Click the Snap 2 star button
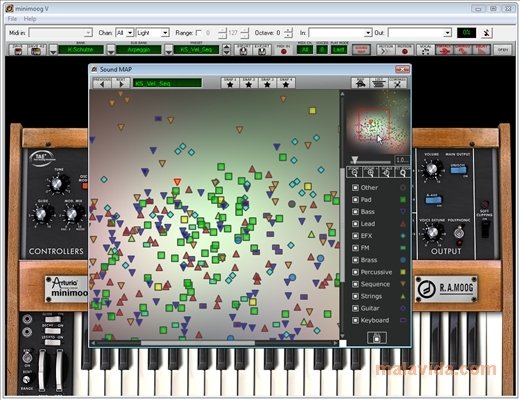The image size is (520, 400). pos(249,83)
